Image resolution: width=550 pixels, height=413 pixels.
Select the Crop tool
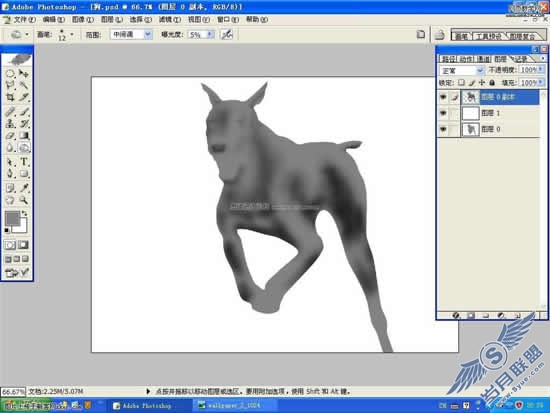coord(10,97)
